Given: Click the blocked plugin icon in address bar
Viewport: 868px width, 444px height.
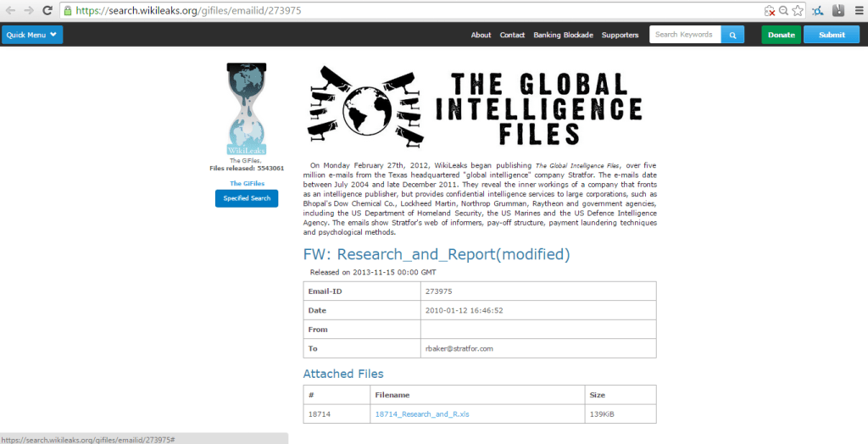Looking at the screenshot, I should (x=769, y=11).
